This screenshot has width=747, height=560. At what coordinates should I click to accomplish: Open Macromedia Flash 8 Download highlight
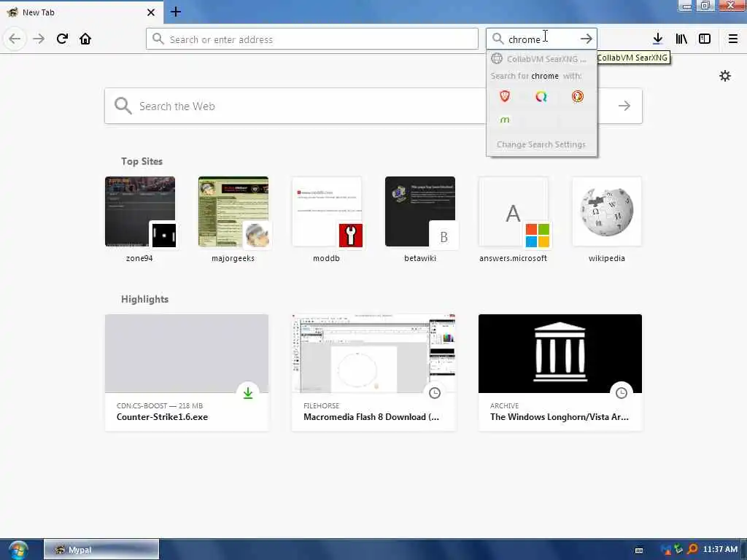click(x=373, y=373)
